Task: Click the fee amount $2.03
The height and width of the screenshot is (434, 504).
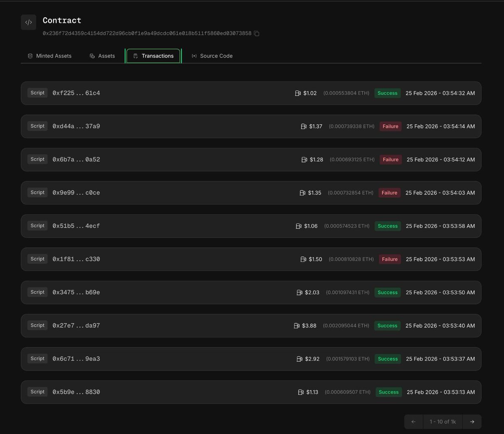Action: tap(312, 293)
